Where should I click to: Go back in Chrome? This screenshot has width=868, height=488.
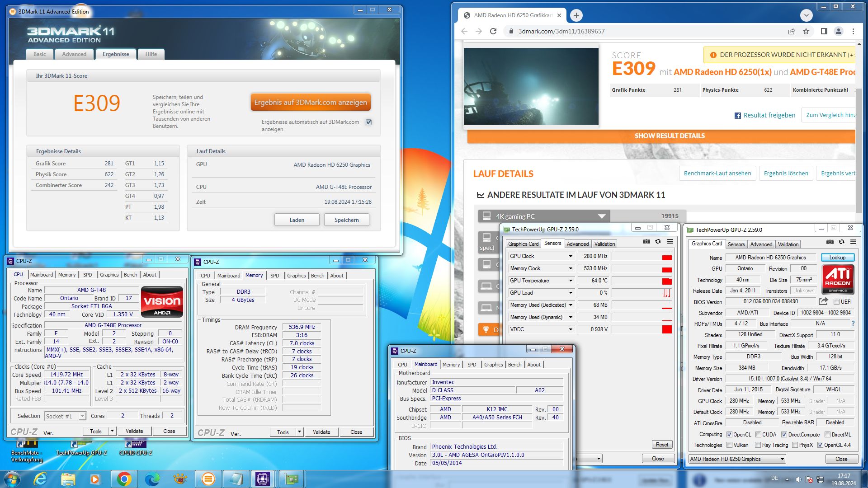pos(464,31)
